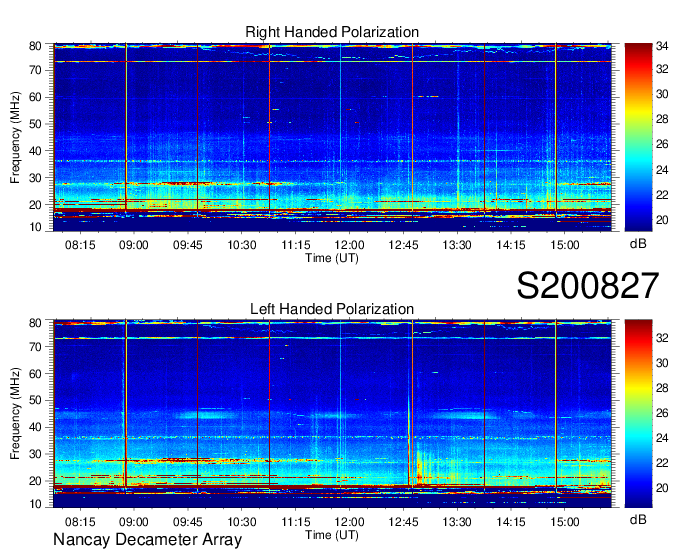Click "Time (UT)" under the Right Handed plot
The image size is (680, 552).
[332, 258]
